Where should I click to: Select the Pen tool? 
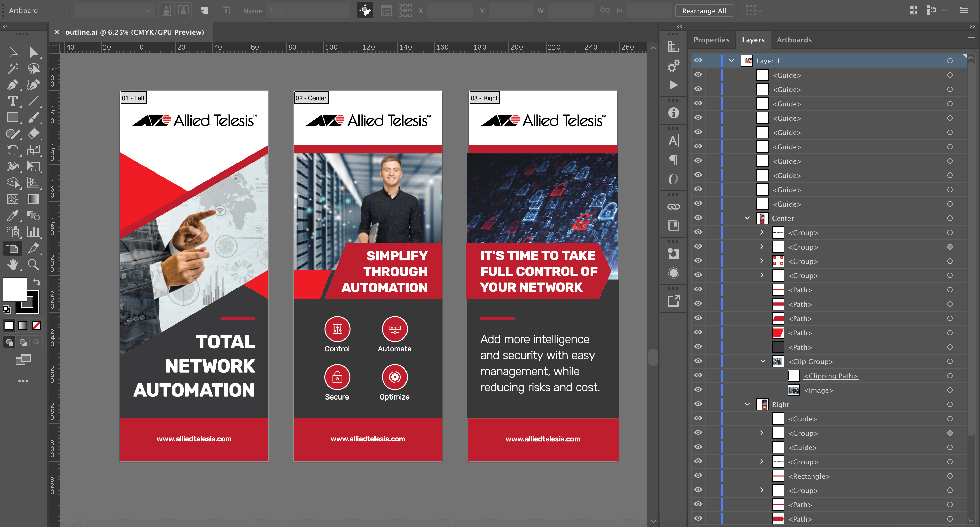[12, 85]
